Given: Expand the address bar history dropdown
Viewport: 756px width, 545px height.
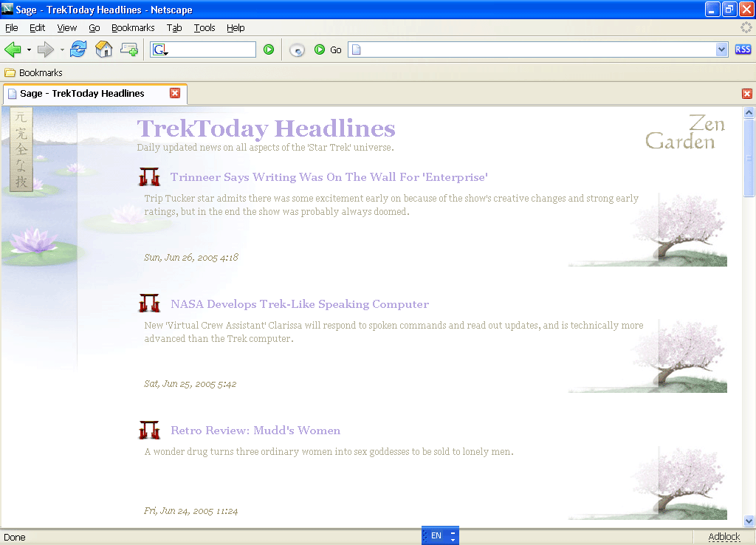Looking at the screenshot, I should pos(721,49).
